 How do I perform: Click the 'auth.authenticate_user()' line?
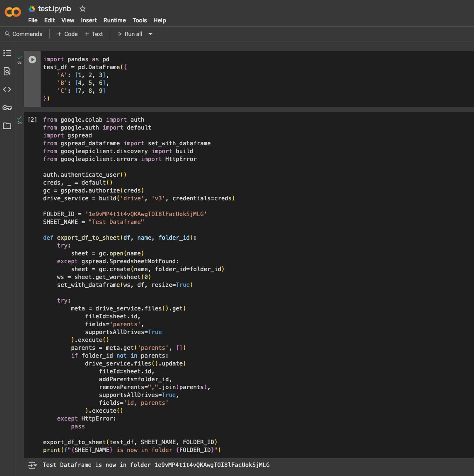[x=85, y=175]
